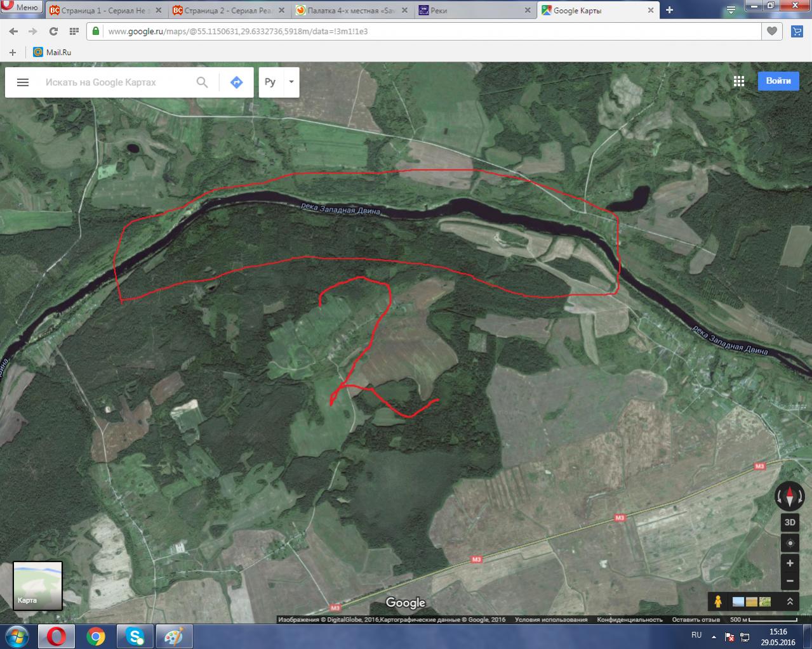812x649 pixels.
Task: Show my location on the map
Action: tap(790, 543)
